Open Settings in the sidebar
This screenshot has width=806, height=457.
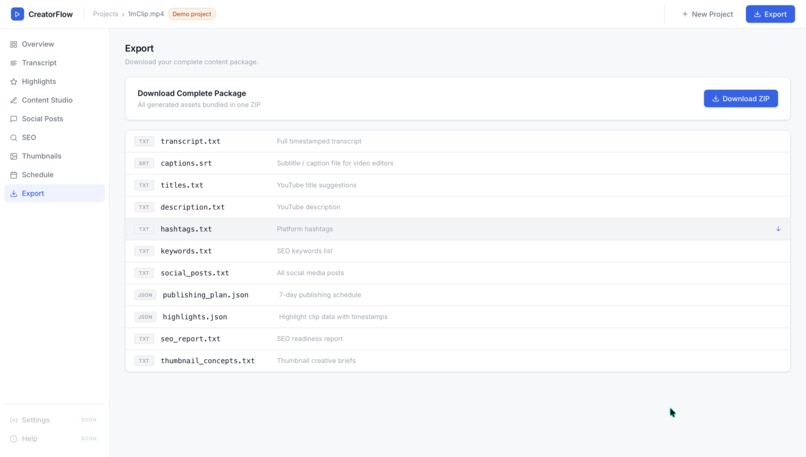tap(54, 420)
